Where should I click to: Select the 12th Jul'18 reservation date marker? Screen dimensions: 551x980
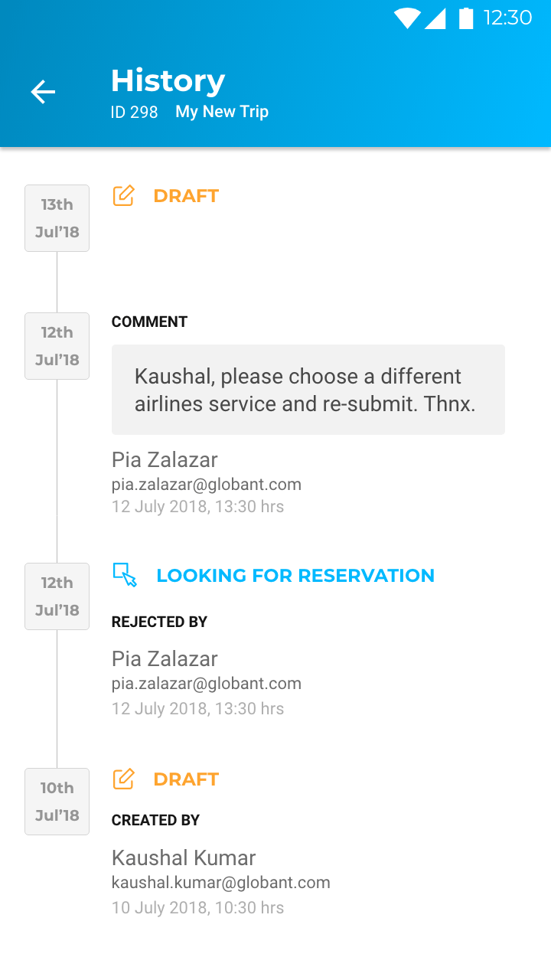coord(57,596)
